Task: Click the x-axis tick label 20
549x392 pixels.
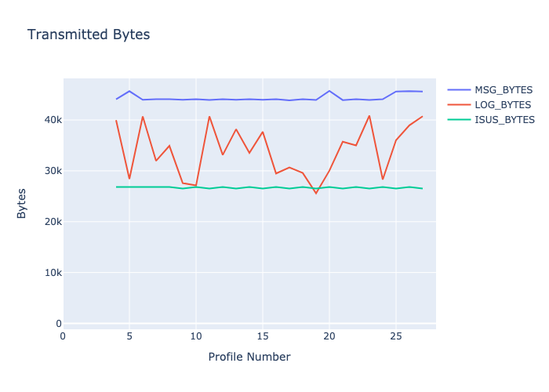Action: [329, 336]
